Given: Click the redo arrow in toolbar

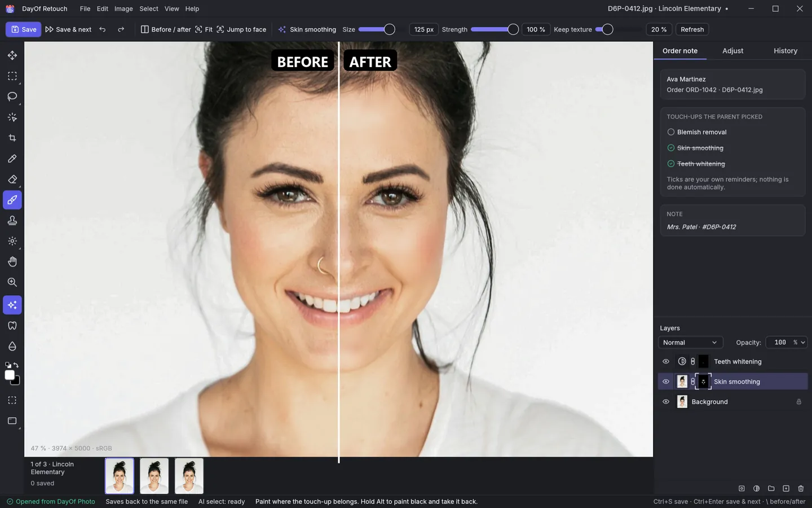Looking at the screenshot, I should 121,29.
